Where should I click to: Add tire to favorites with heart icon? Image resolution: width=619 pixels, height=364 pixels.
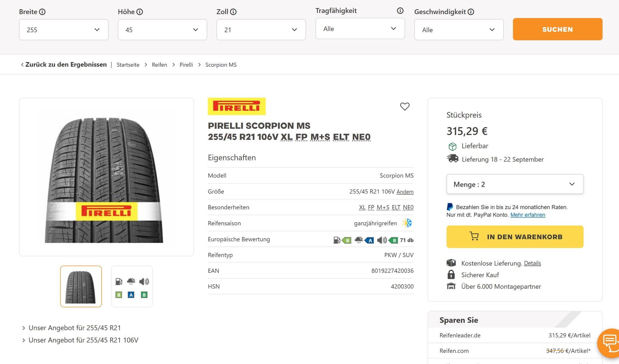pyautogui.click(x=405, y=106)
